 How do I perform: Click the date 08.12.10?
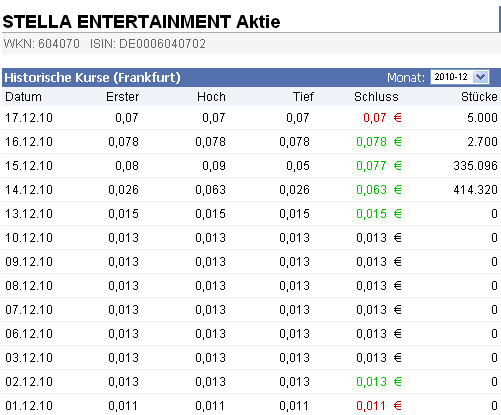tap(29, 286)
